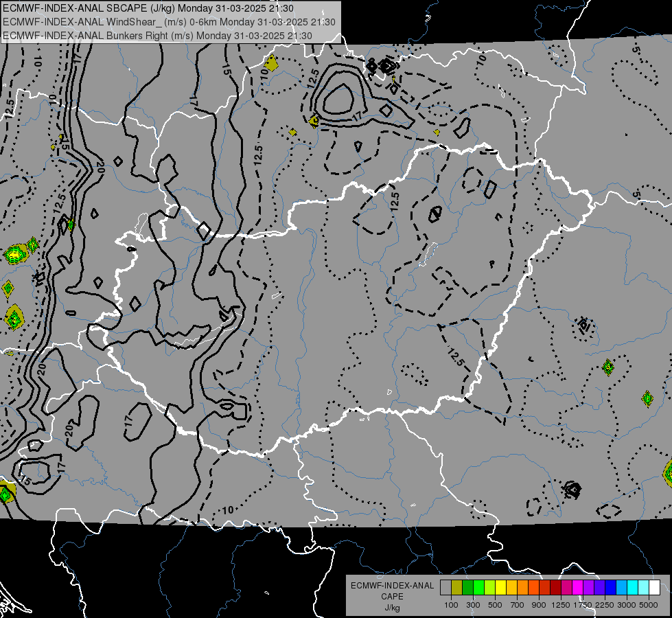Image resolution: width=672 pixels, height=618 pixels.
Task: Click the legend tick label 500
Action: (x=495, y=605)
